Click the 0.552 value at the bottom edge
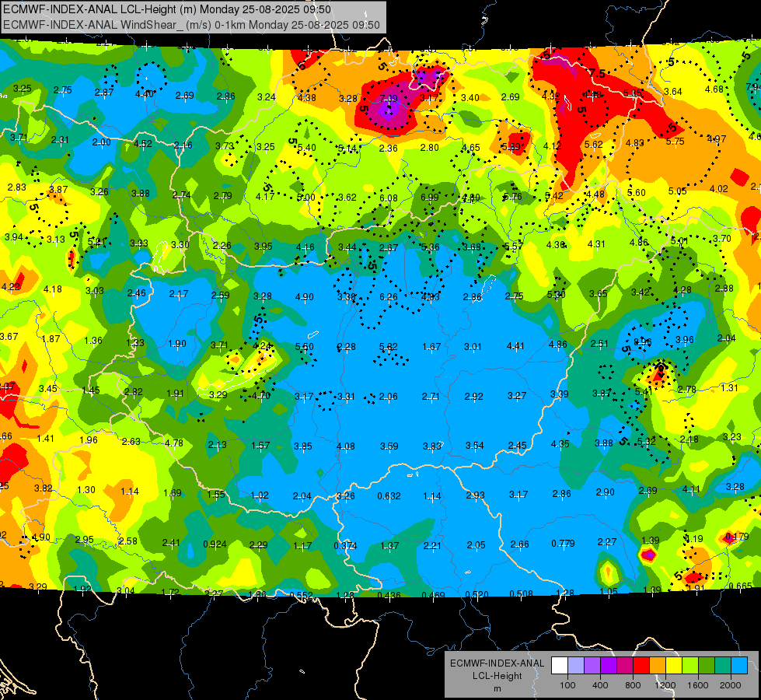This screenshot has width=761, height=700. coord(301,595)
